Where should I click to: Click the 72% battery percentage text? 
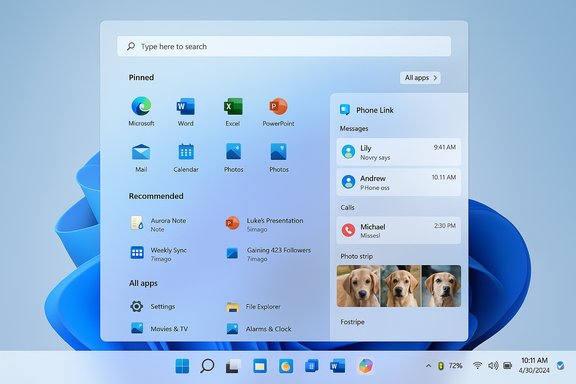456,366
